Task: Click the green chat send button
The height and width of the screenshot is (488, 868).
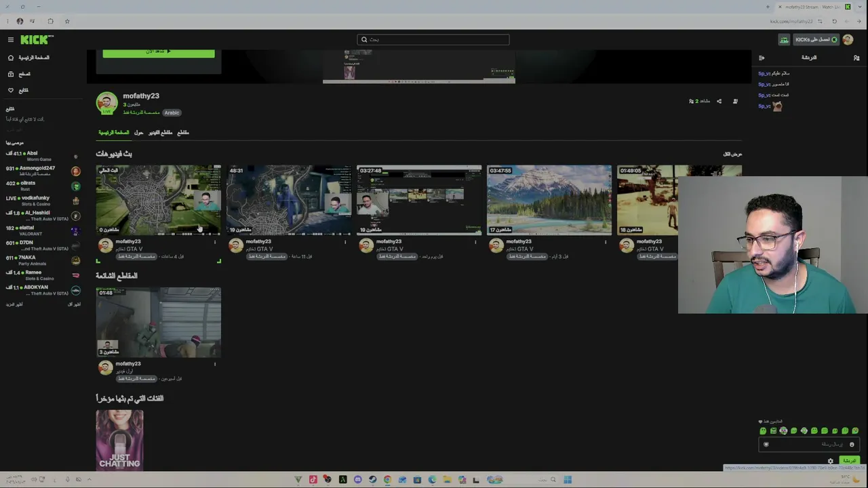Action: [849, 461]
